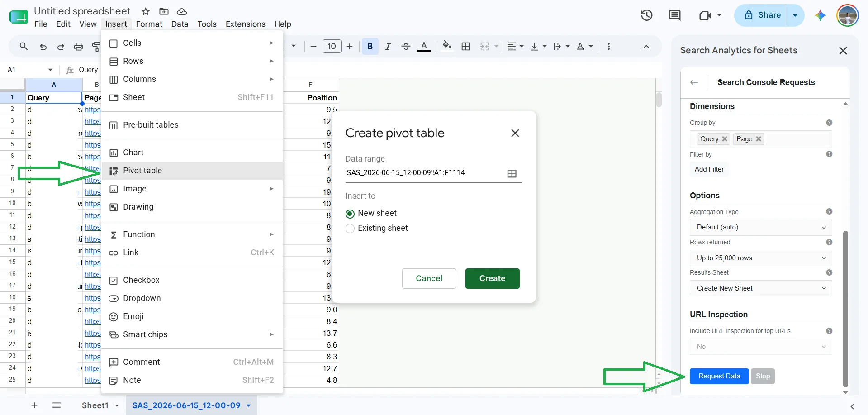Add a new sheet with plus
Image resolution: width=868 pixels, height=415 pixels.
click(34, 405)
